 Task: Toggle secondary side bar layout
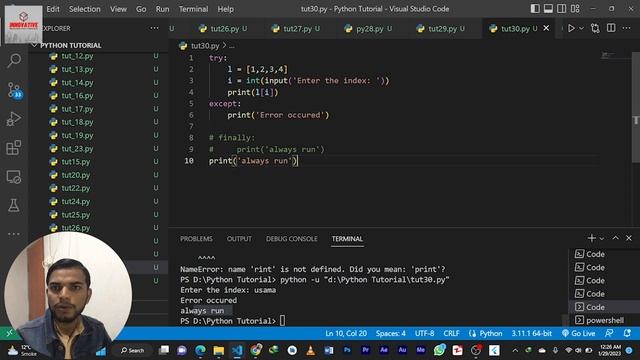pos(562,9)
